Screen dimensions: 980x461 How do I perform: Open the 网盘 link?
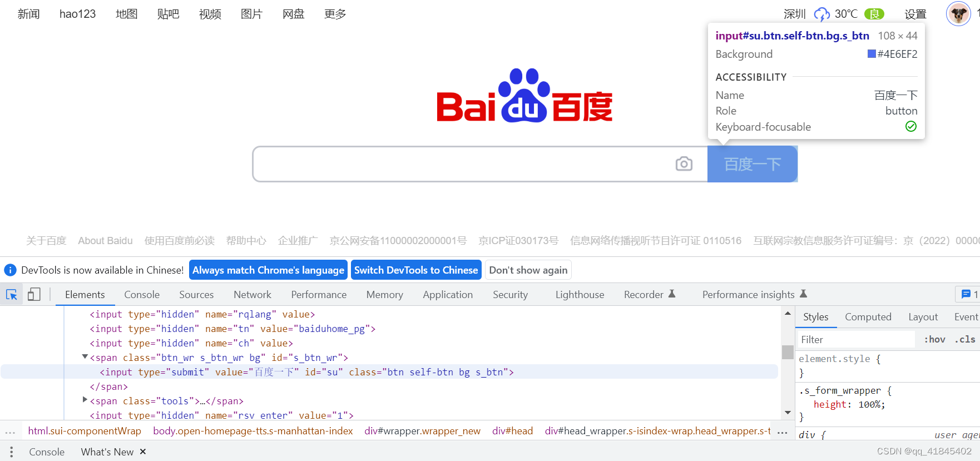(293, 14)
